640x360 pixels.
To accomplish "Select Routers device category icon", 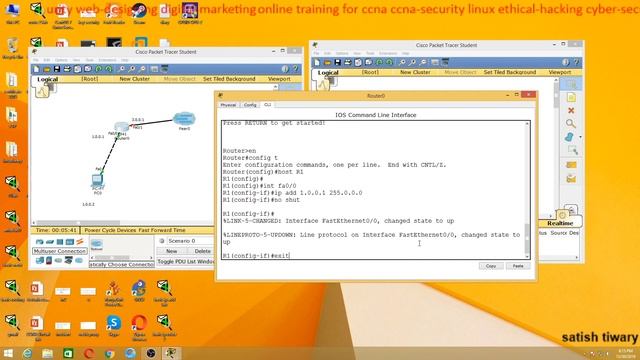I will coord(40,242).
